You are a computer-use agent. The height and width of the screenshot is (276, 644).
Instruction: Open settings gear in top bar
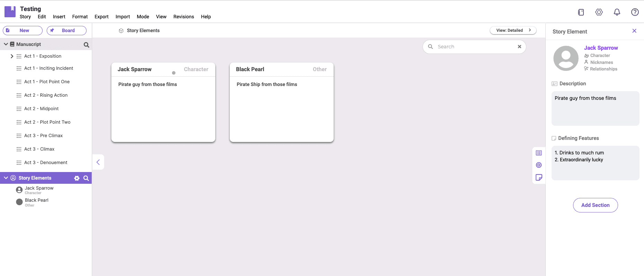click(599, 12)
